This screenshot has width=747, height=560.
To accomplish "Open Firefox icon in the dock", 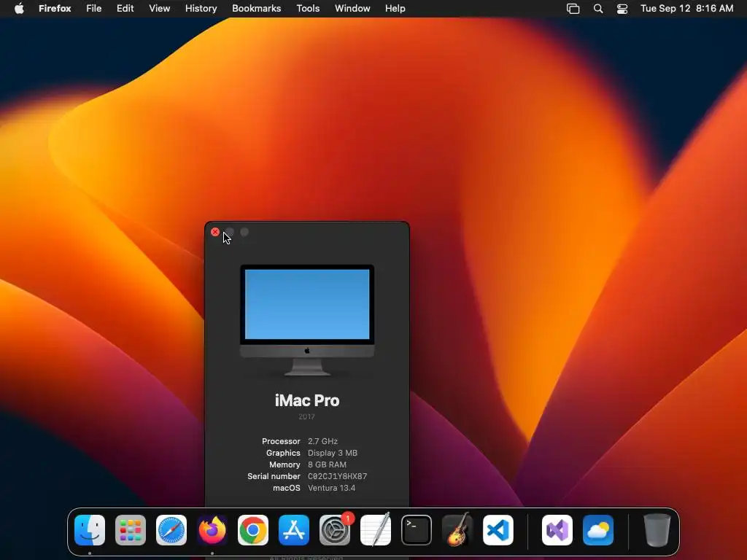I will [212, 530].
